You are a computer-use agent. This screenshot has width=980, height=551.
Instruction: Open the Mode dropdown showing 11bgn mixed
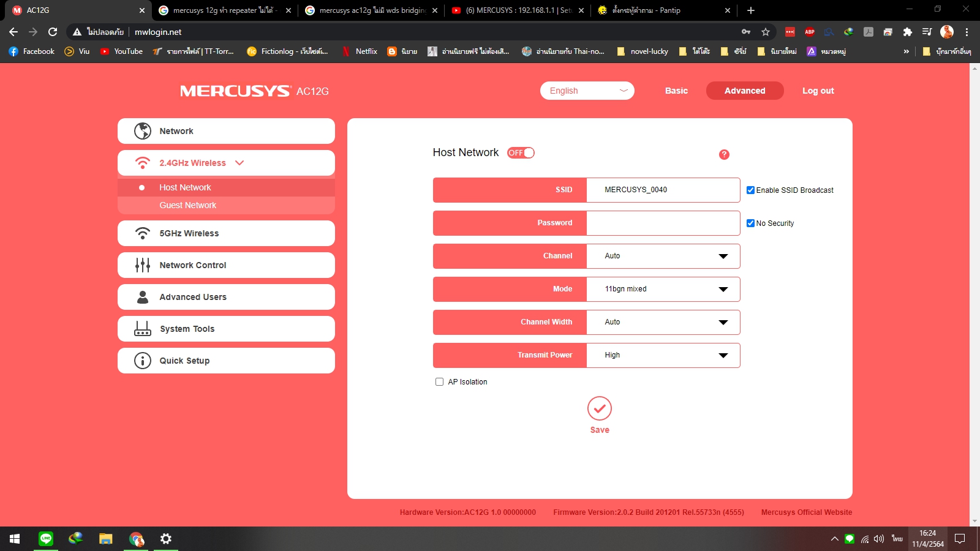coord(663,289)
